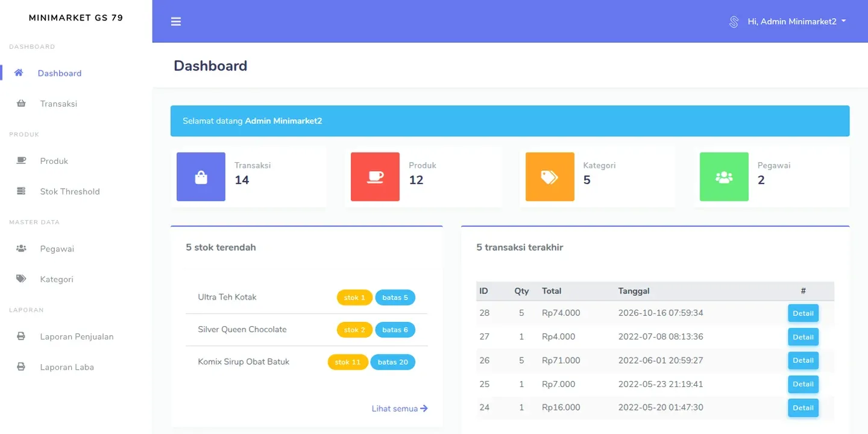Click the users icon beside Pegawai in sidebar
Screen dimensions: 868x434
21,248
